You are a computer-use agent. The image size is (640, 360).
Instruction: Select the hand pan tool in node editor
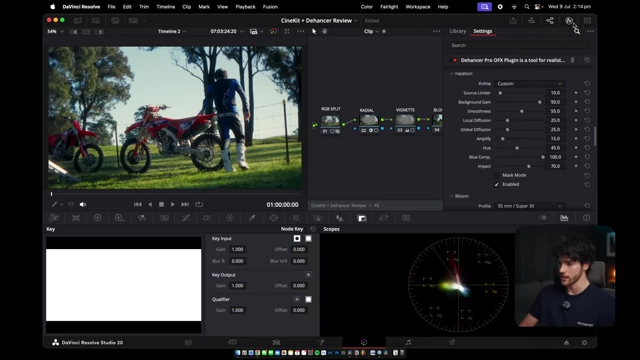(x=324, y=31)
